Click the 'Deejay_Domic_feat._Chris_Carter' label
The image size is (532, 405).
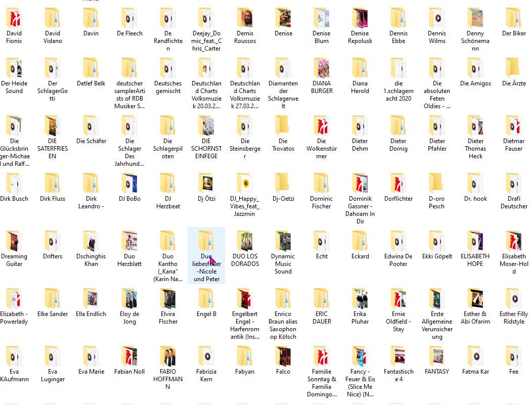206,41
